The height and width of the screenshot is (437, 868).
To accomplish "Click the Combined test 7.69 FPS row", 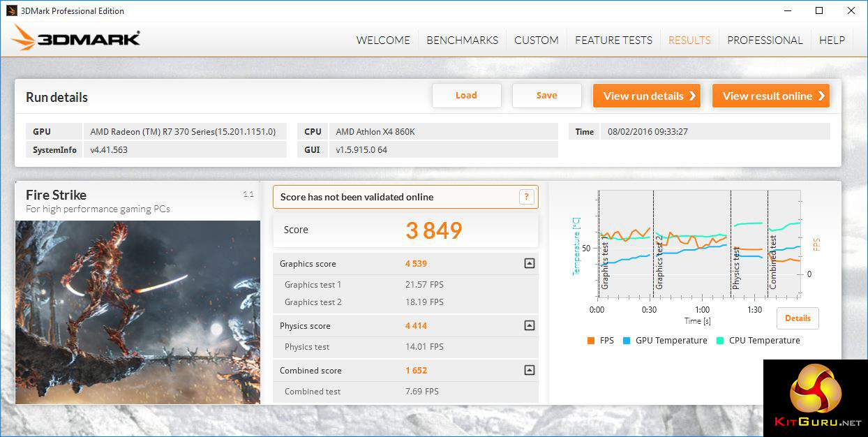I will [405, 392].
